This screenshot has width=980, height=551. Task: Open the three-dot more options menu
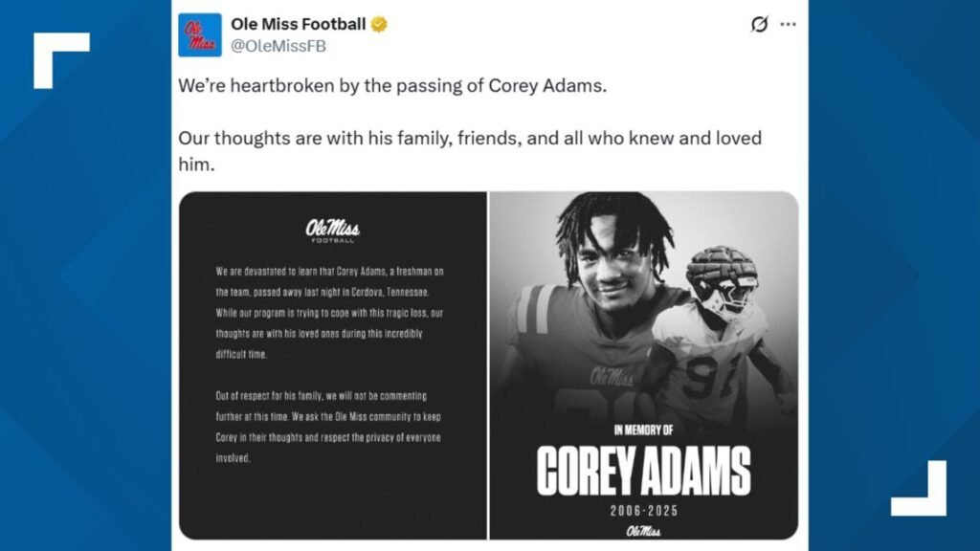click(x=789, y=24)
